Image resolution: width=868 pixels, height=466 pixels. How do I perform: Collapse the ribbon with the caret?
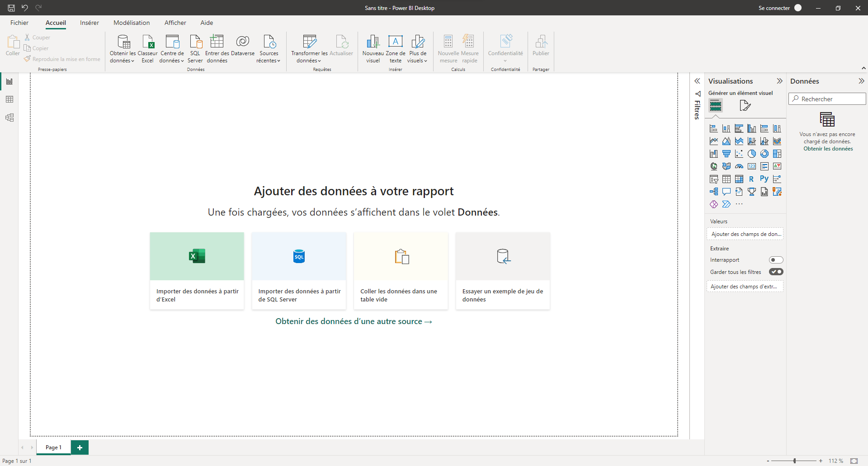863,68
